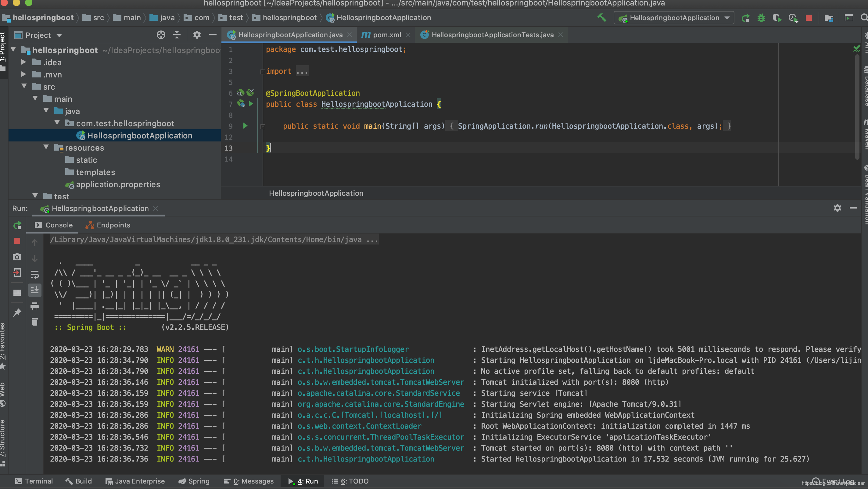This screenshot has height=489, width=868.
Task: Click Spring bean gutter icon on line 6
Action: pos(241,93)
